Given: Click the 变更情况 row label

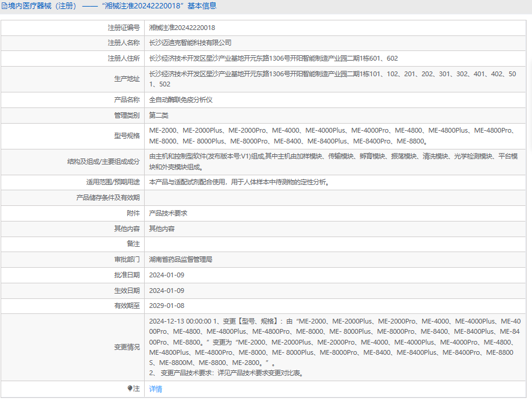Looking at the screenshot, I should 127,347.
